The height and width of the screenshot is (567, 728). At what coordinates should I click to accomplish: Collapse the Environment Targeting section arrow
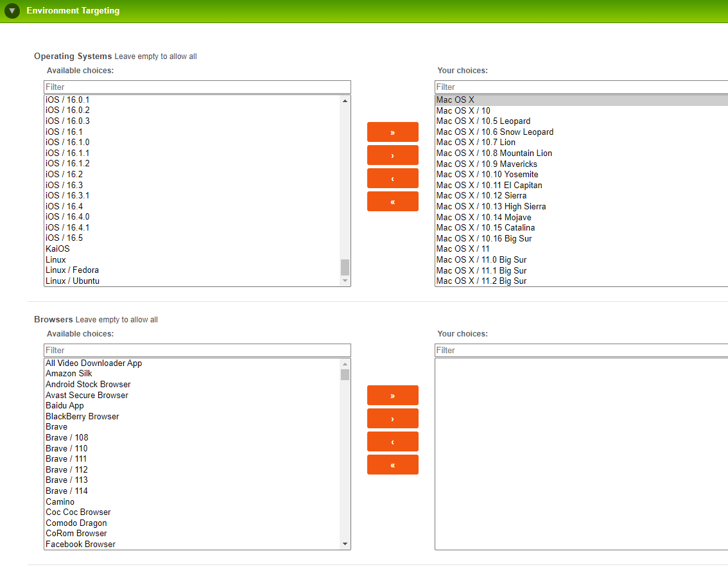click(12, 11)
